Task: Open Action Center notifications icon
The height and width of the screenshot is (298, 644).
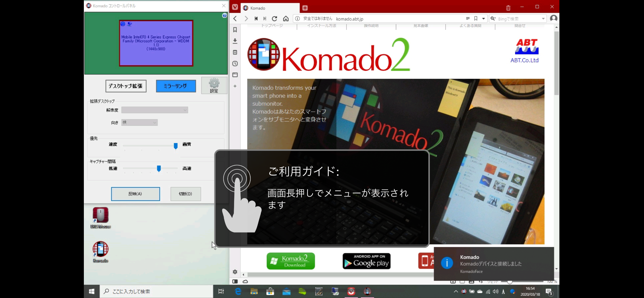Action: tap(549, 292)
